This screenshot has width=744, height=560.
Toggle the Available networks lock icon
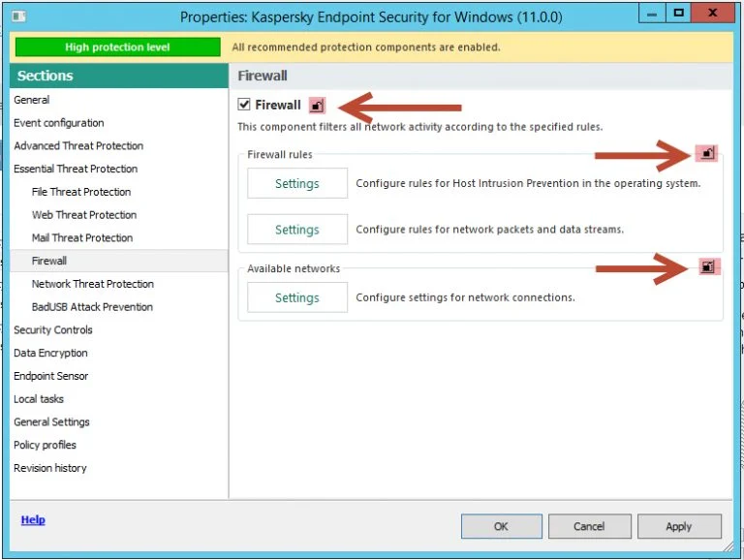708,266
